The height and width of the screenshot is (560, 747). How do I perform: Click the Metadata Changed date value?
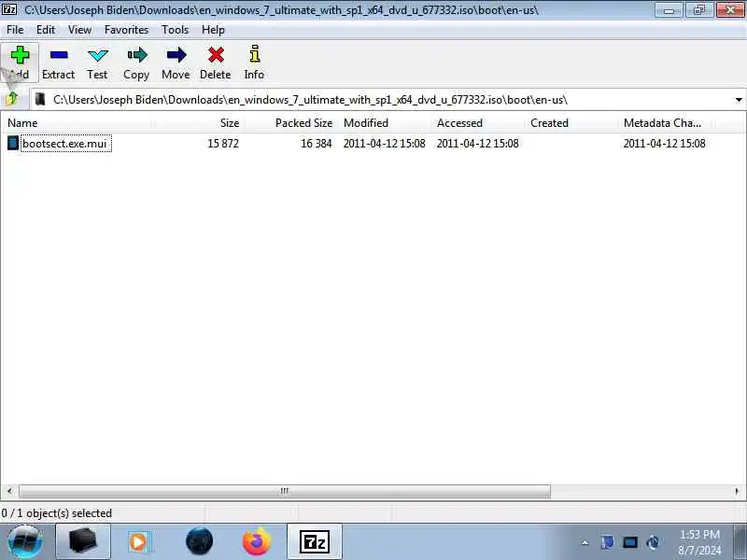(664, 144)
